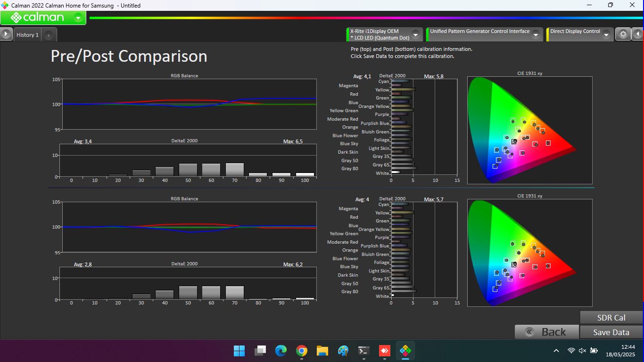Click 'Gray 80' label in bottom color list

[350, 292]
